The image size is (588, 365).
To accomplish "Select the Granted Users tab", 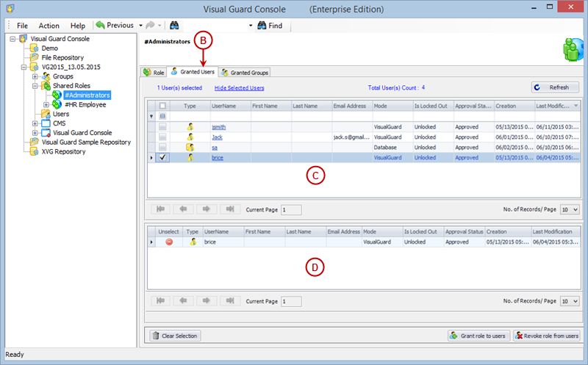I will point(193,71).
